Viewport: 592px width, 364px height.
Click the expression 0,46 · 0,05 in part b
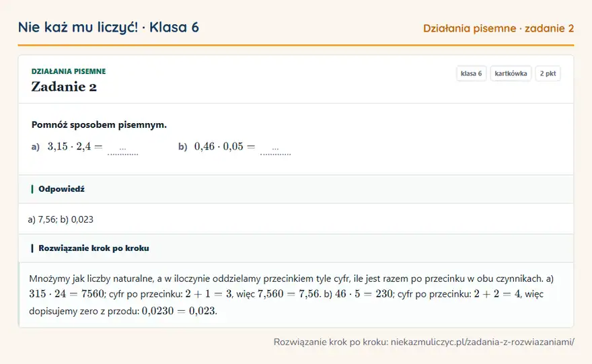pos(219,147)
